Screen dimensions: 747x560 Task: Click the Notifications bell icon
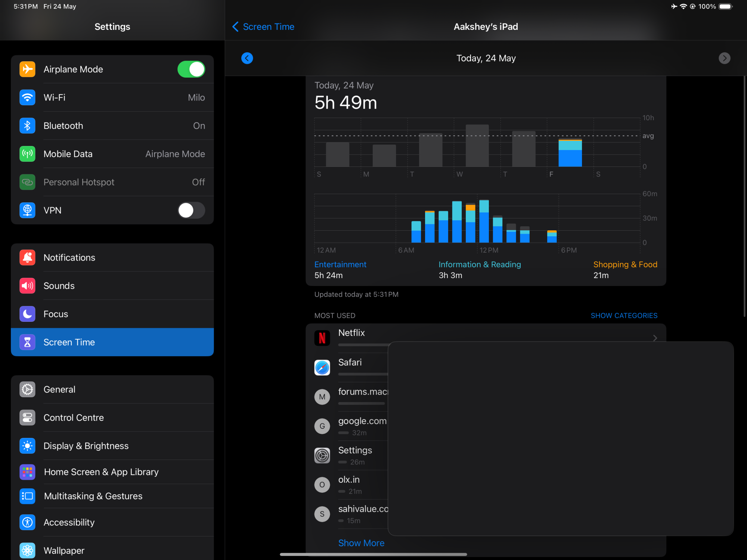tap(27, 258)
